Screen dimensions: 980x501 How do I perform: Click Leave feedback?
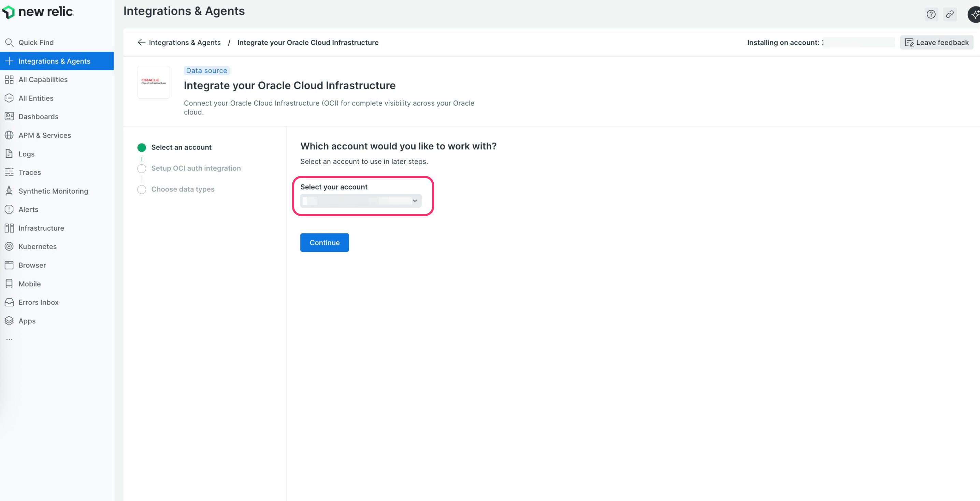click(x=936, y=42)
